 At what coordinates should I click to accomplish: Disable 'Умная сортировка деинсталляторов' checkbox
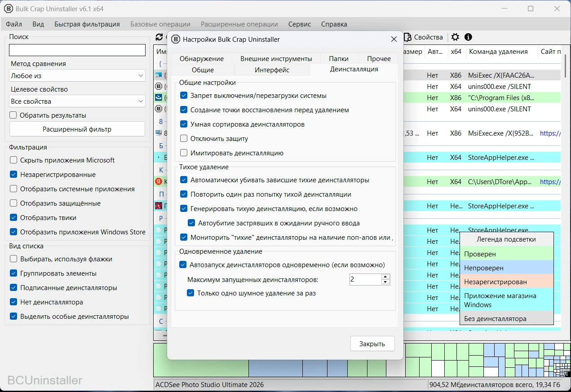pyautogui.click(x=183, y=124)
